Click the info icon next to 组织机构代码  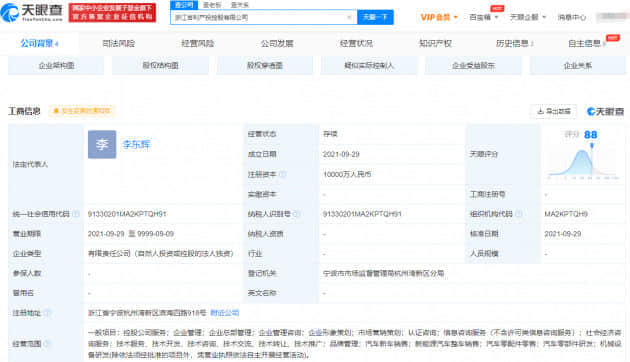pyautogui.click(x=519, y=214)
